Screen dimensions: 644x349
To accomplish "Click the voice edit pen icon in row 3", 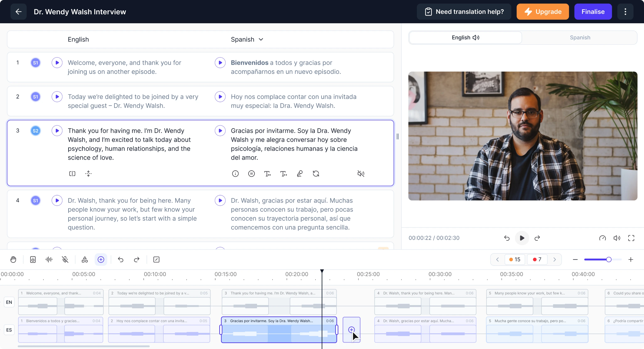I will (300, 173).
